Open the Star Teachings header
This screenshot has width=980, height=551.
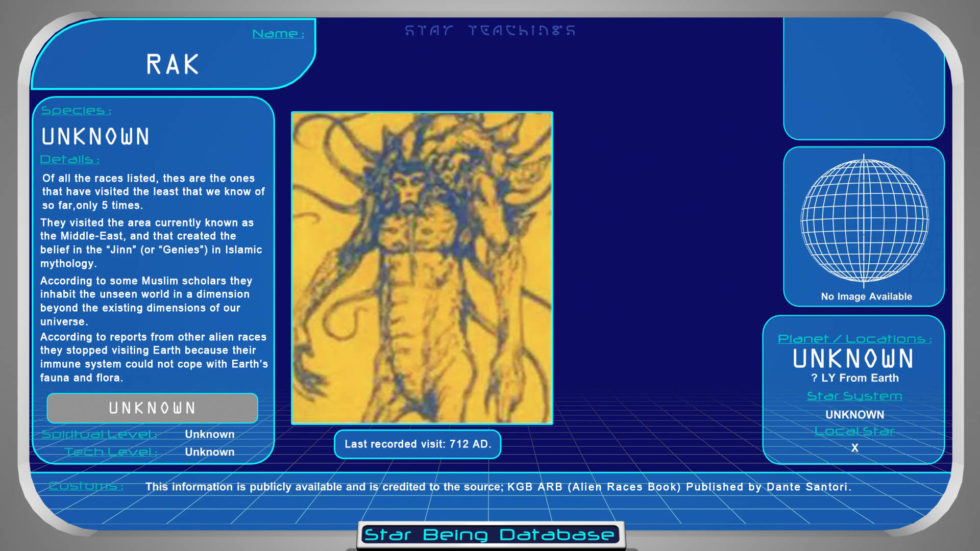click(x=490, y=31)
